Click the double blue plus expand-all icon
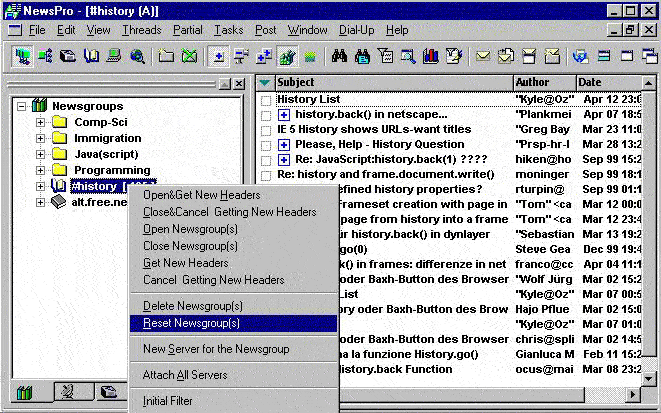This screenshot has width=661, height=413. pyautogui.click(x=264, y=56)
